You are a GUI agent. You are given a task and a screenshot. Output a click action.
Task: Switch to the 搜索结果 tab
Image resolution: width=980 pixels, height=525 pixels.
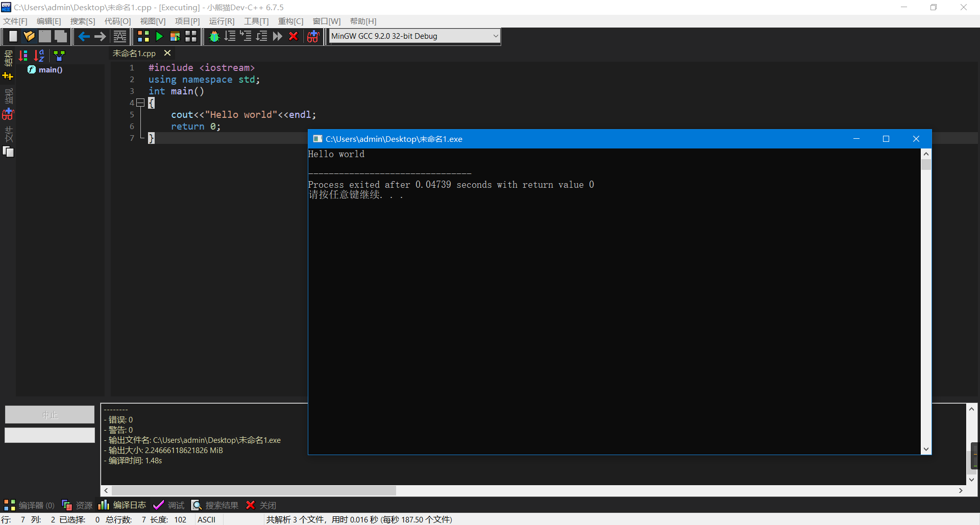[x=215, y=505]
